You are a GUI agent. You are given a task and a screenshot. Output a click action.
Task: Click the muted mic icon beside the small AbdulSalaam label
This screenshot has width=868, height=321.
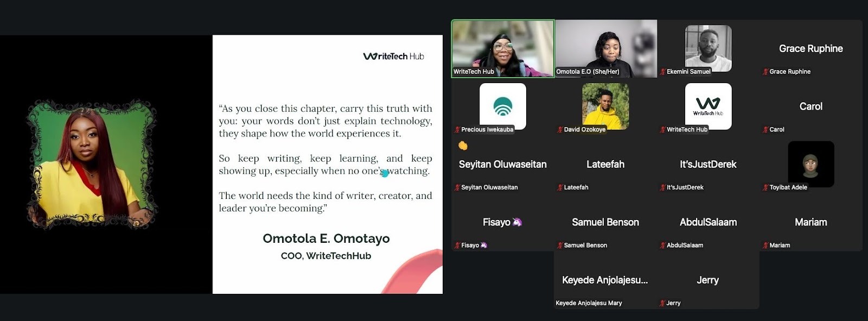pos(662,246)
